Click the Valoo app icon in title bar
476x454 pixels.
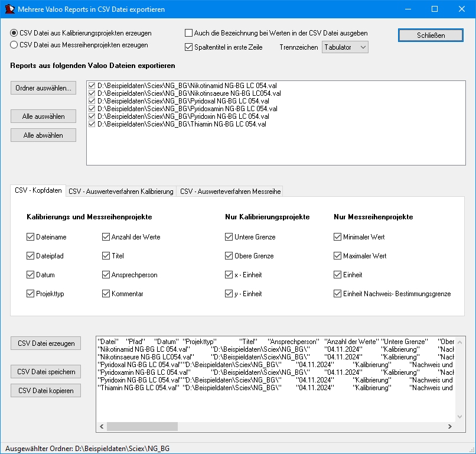pos(8,9)
